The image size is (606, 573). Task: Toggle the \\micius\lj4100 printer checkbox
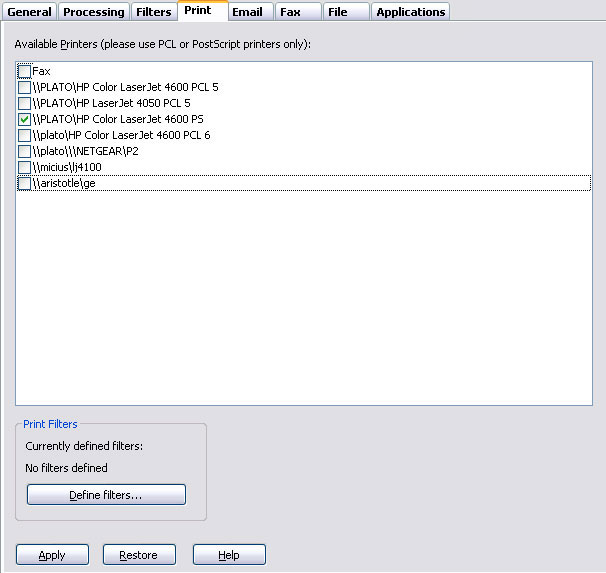pyautogui.click(x=25, y=168)
